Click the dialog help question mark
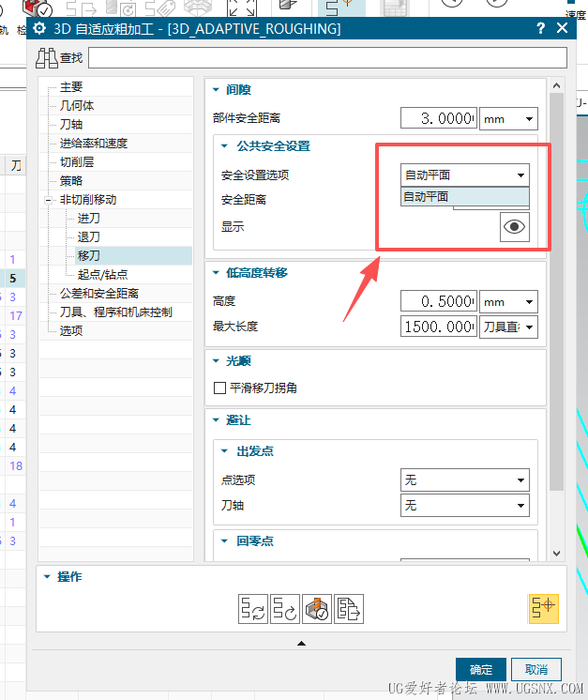This screenshot has height=700, width=588. point(540,28)
